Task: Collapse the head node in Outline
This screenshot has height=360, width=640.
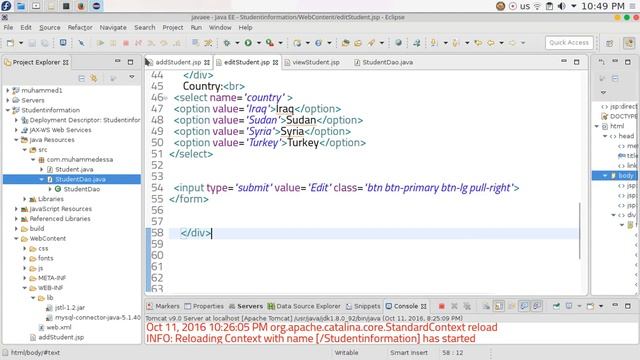Action: (x=605, y=136)
